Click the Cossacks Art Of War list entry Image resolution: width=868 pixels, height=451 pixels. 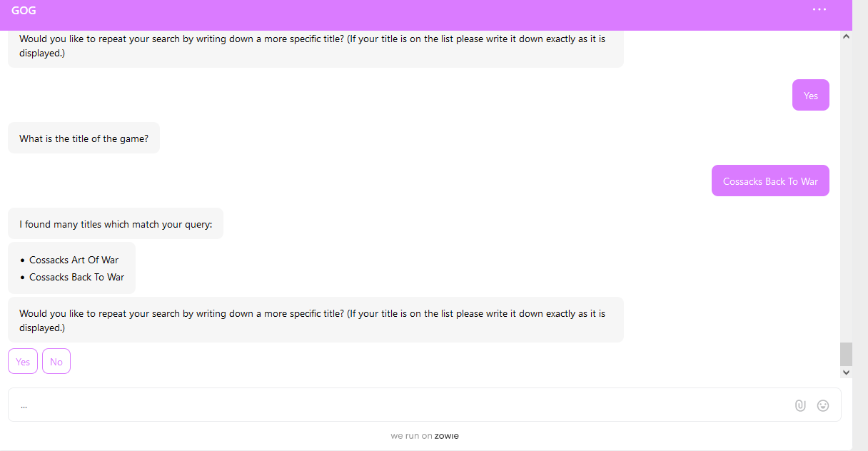[74, 260]
